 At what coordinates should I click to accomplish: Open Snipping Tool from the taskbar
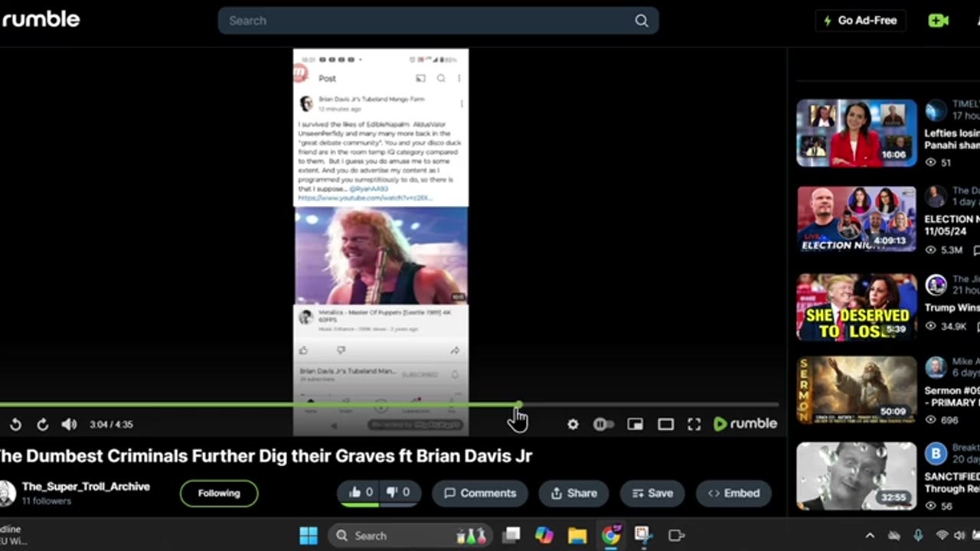[x=643, y=536]
